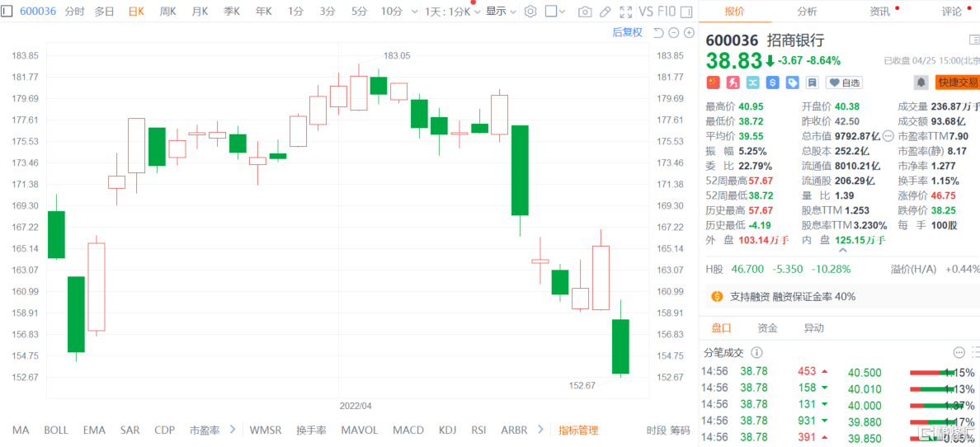Take a chart screenshot with camera icon

coord(585,12)
